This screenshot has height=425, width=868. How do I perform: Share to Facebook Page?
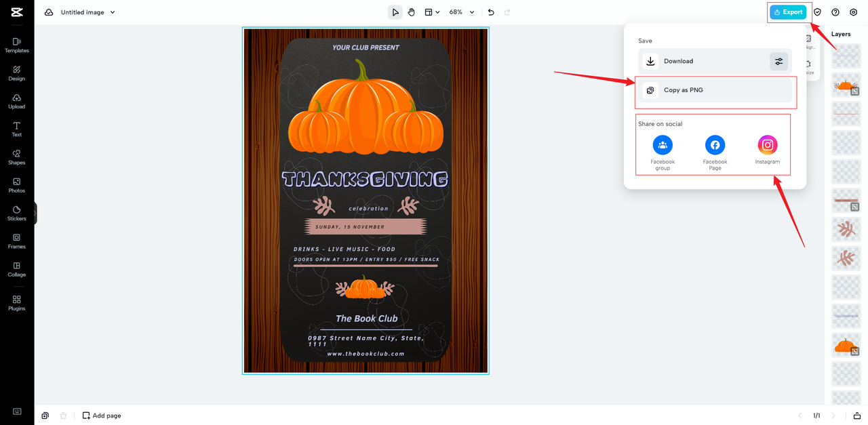(x=715, y=153)
